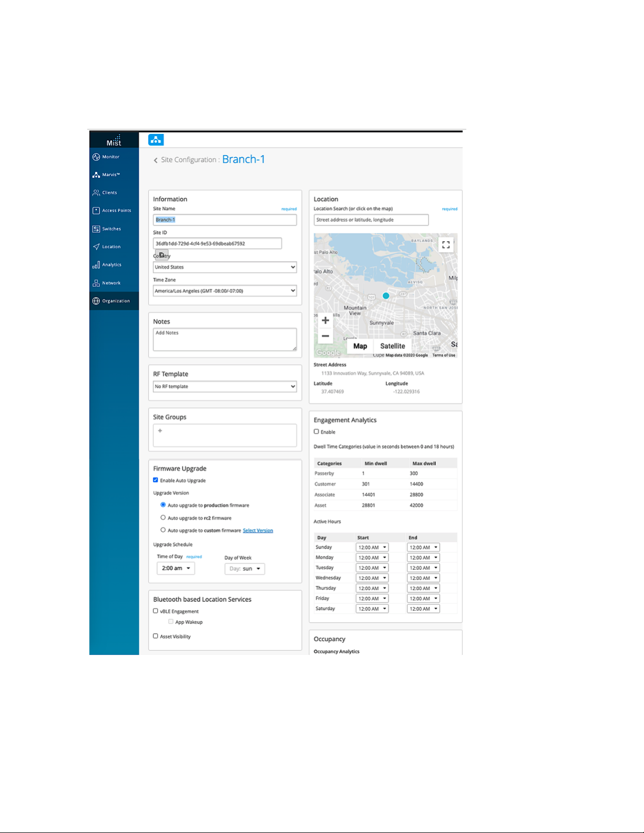Open Friday Start time dropdown
The height and width of the screenshot is (833, 644).
[x=372, y=599]
